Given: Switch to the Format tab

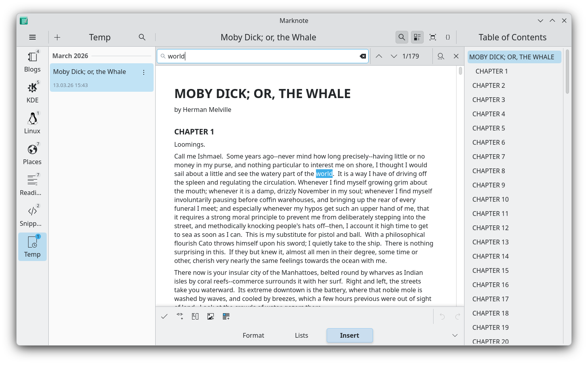Looking at the screenshot, I should click(253, 335).
